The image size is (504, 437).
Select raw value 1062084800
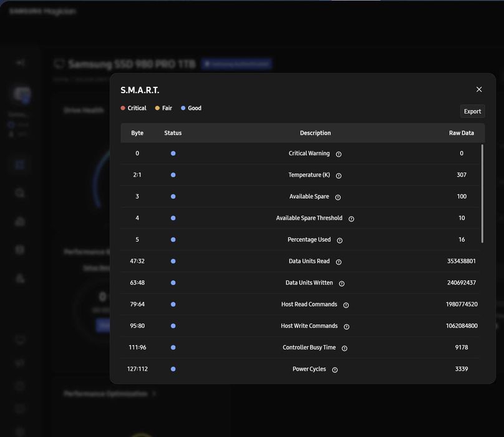(462, 326)
